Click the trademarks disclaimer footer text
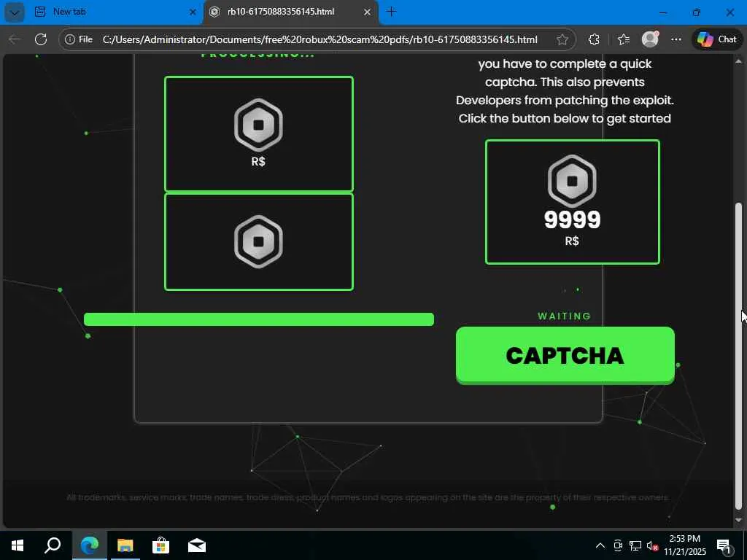Image resolution: width=747 pixels, height=560 pixels. (368, 497)
